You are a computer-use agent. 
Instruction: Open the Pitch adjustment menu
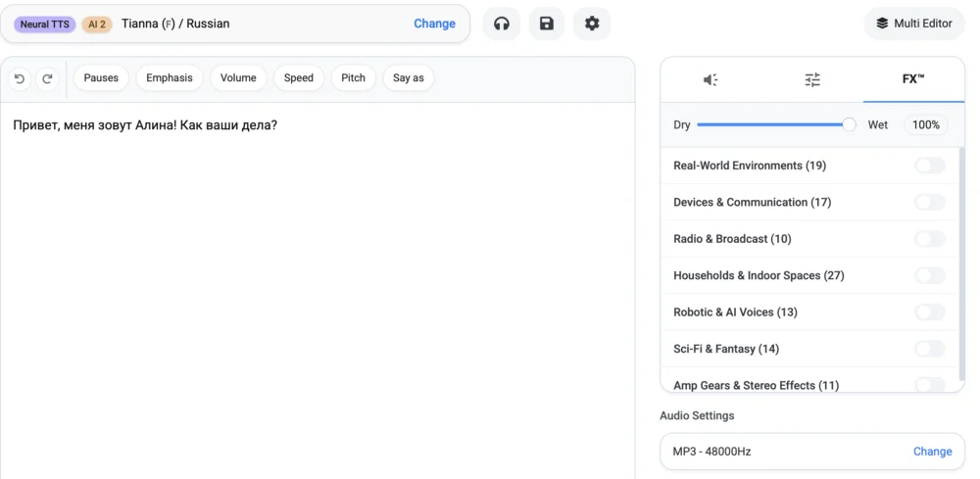coord(353,78)
